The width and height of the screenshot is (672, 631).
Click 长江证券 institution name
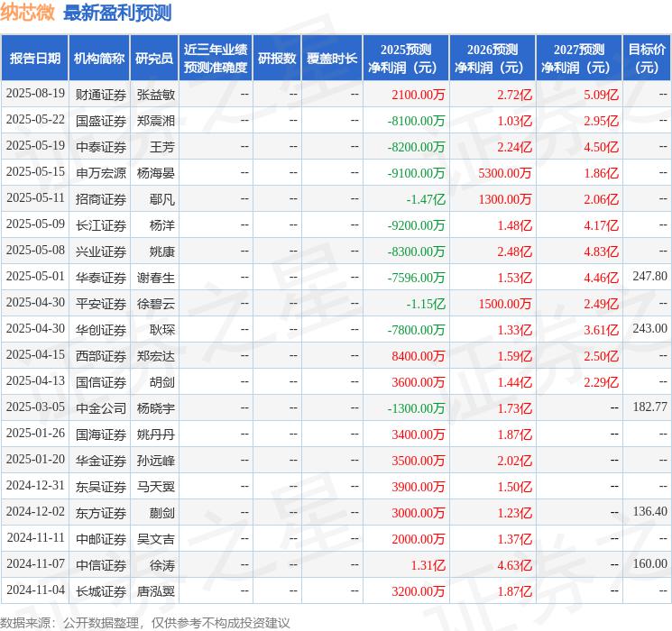coord(101,225)
